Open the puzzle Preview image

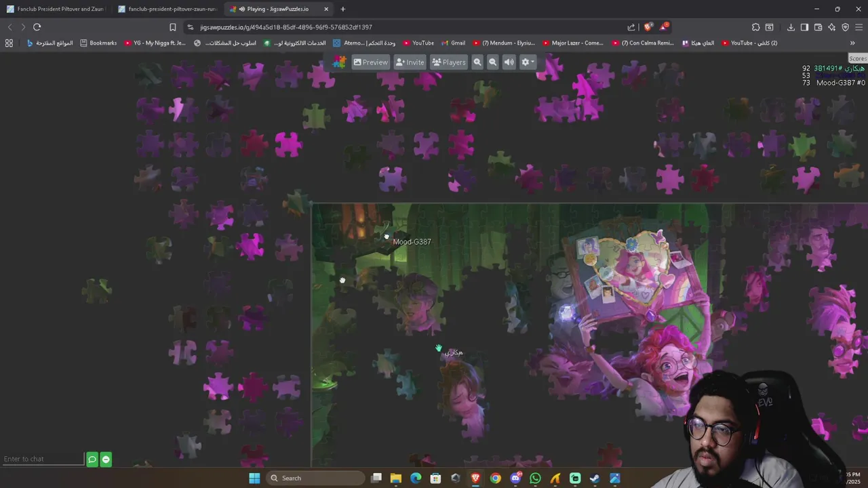tap(370, 62)
